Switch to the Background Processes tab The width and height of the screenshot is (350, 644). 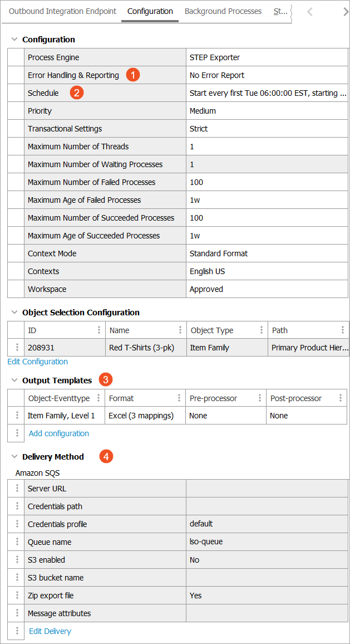pos(223,11)
